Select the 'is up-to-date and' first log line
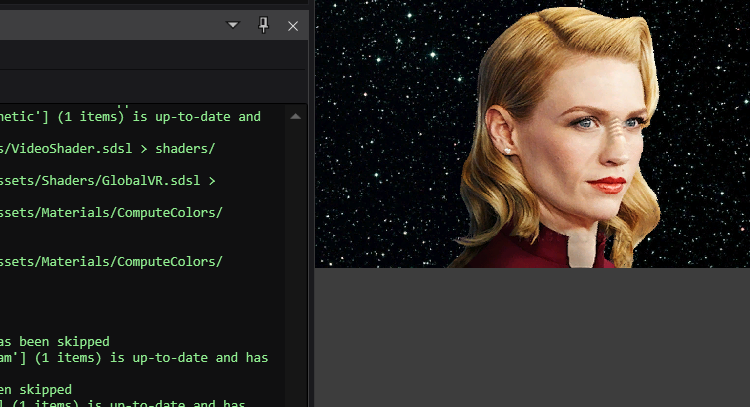The image size is (750, 407). (130, 117)
